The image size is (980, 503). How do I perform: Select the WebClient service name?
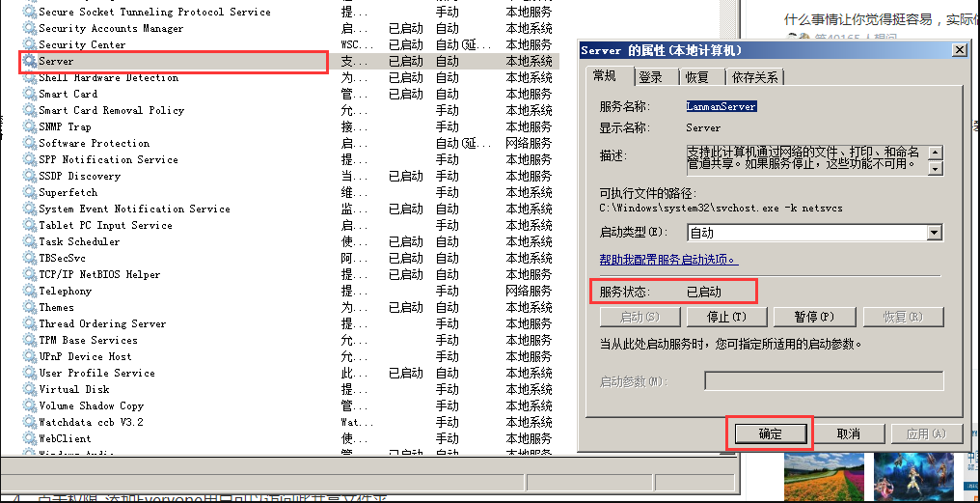coord(65,438)
